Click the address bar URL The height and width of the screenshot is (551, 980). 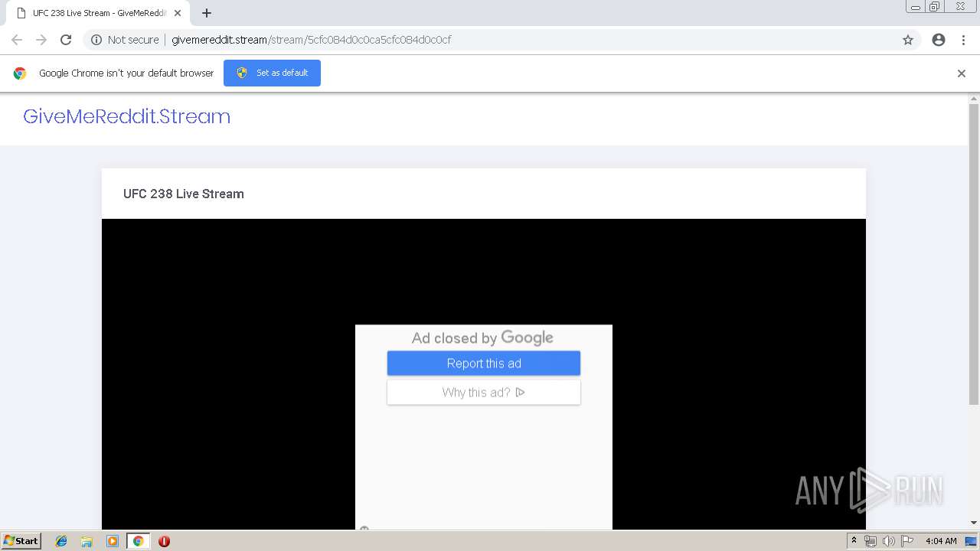coord(311,40)
